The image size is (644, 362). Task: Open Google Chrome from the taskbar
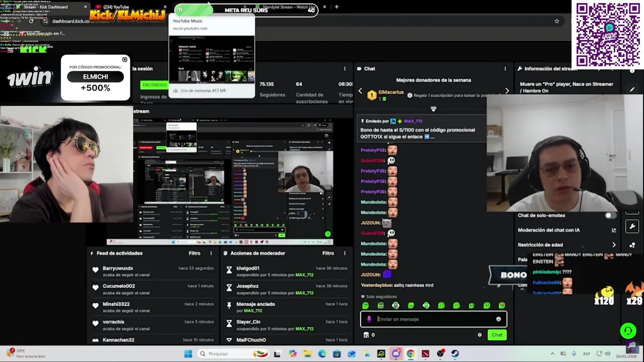coord(411,354)
